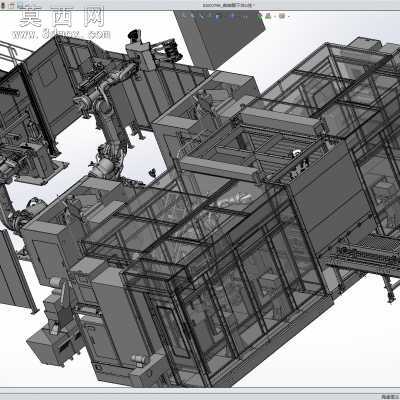Open the blue cube View Orientation icon
The image size is (400, 400).
[x=217, y=16]
